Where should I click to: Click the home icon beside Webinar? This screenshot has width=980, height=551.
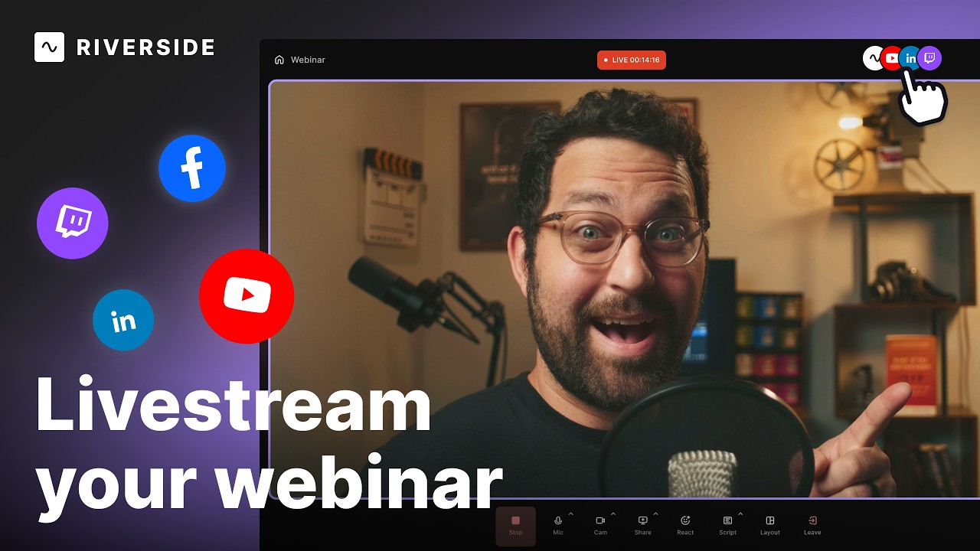tap(279, 60)
